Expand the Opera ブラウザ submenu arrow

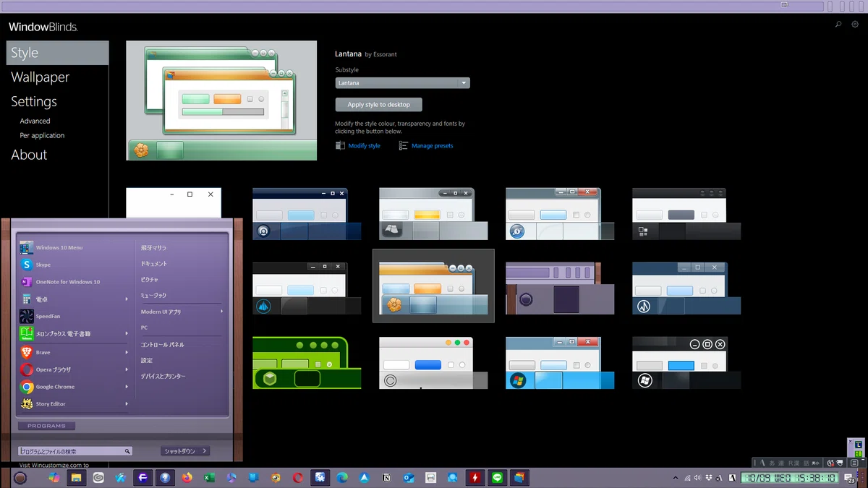click(127, 369)
